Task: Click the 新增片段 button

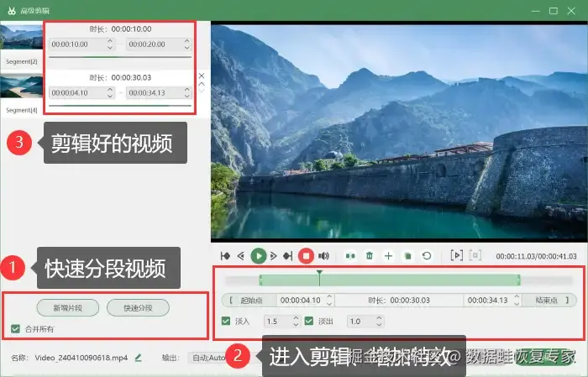Action: 68,308
